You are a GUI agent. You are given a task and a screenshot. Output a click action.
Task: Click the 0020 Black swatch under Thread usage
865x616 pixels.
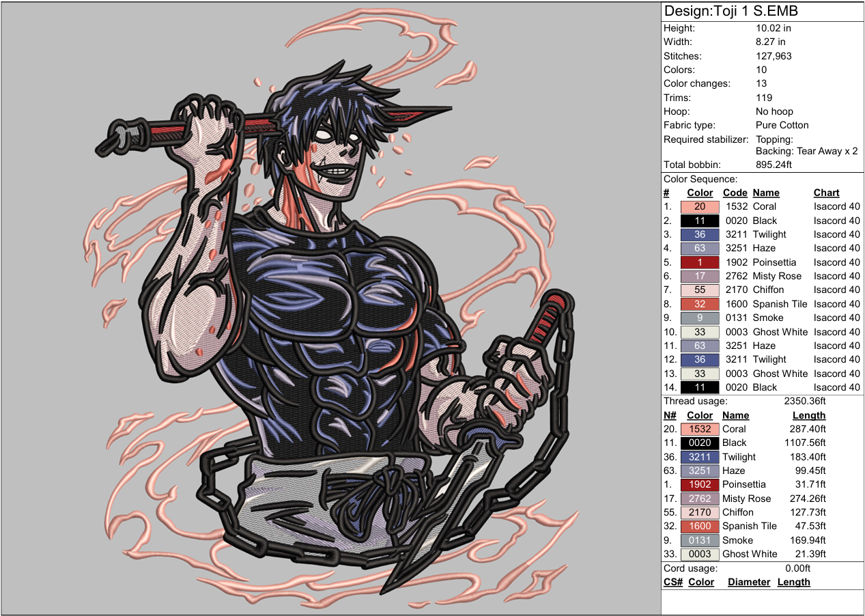700,443
